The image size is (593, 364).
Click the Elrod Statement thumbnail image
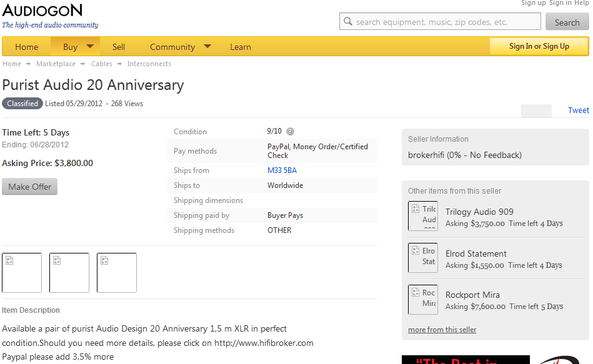tap(423, 258)
